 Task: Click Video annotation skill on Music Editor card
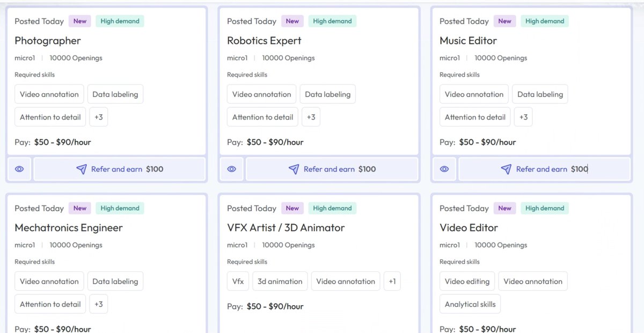pos(474,94)
